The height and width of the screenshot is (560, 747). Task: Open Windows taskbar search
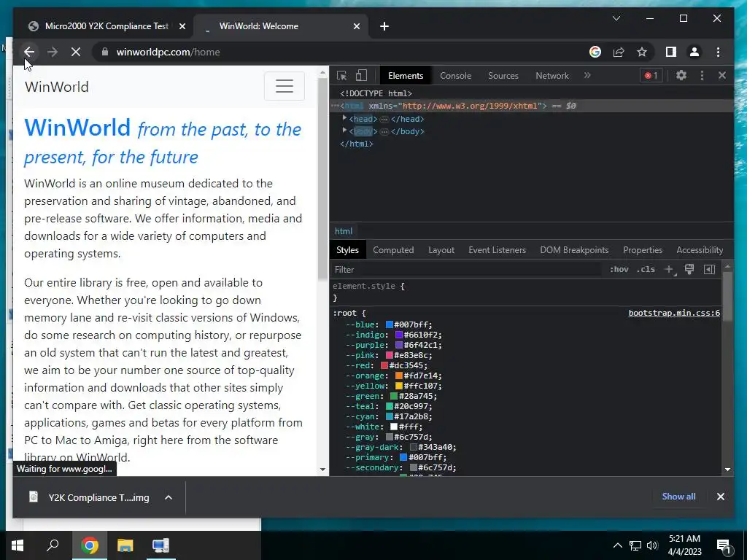point(53,545)
